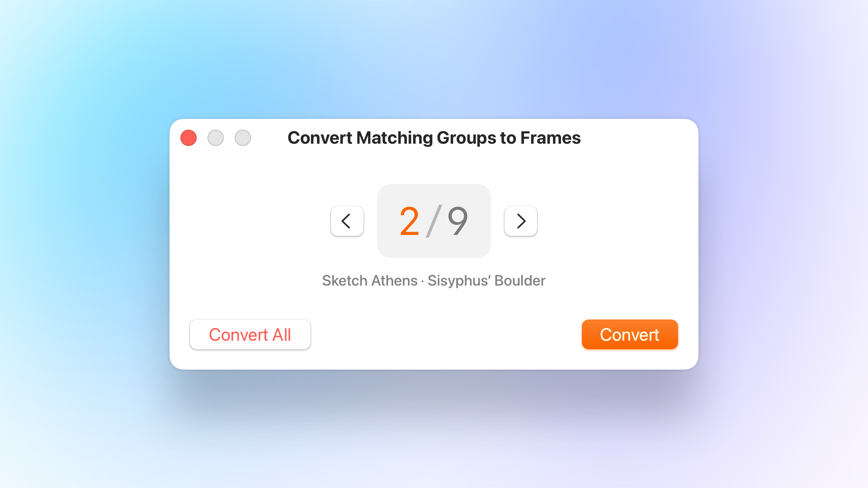Click the Sisyphus' Boulder group name

(486, 281)
